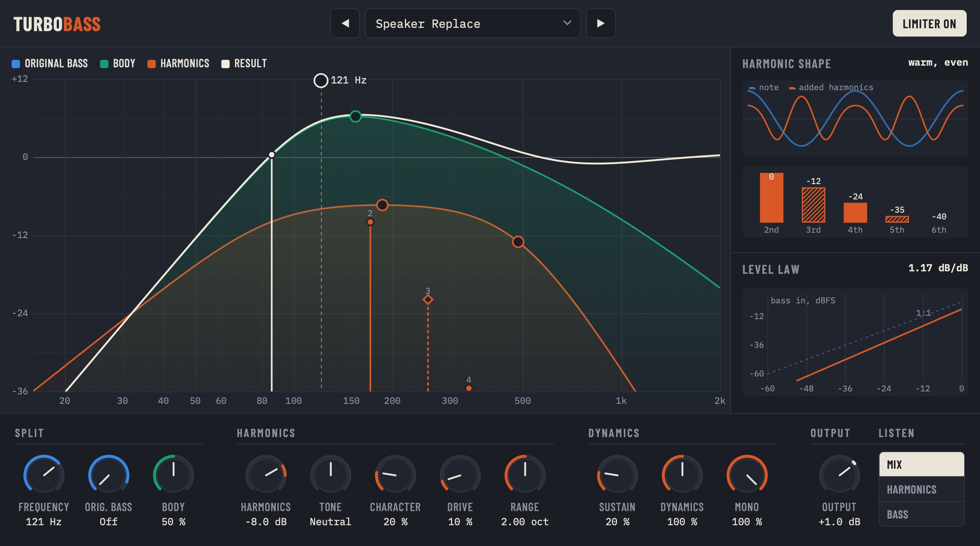Click the 1.17 dB/dB level law value

[x=938, y=268]
